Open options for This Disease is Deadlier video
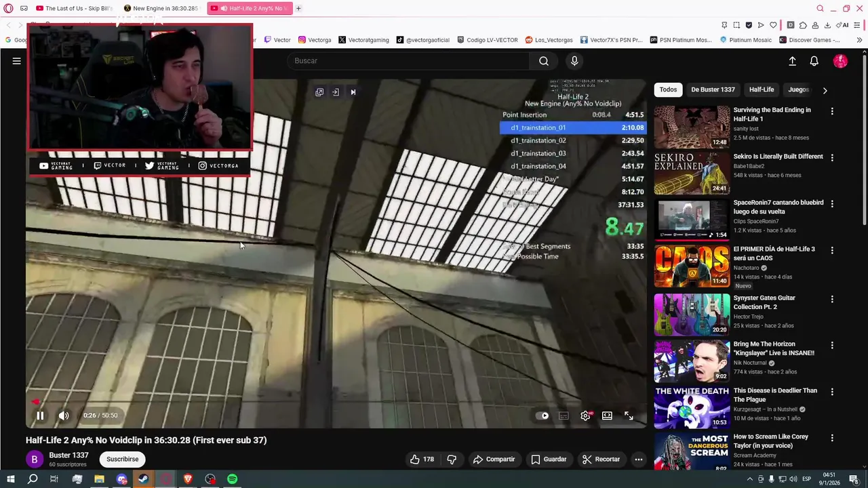Screen dimensions: 868x488 (832, 392)
